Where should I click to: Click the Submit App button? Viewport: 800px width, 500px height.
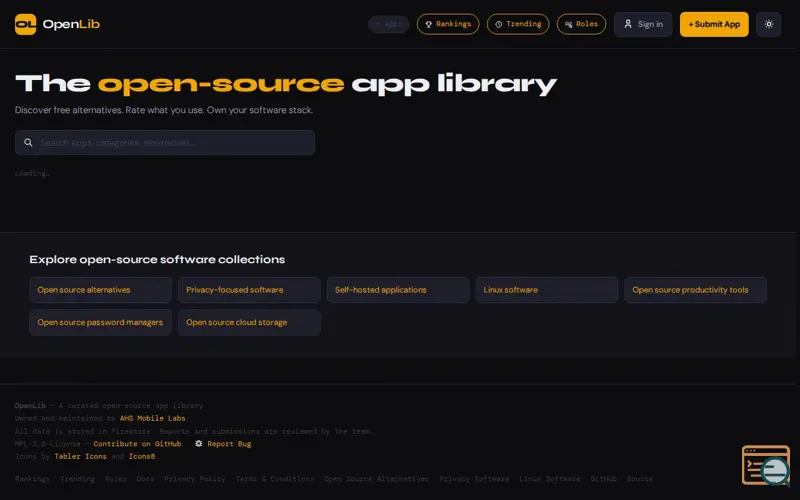714,24
